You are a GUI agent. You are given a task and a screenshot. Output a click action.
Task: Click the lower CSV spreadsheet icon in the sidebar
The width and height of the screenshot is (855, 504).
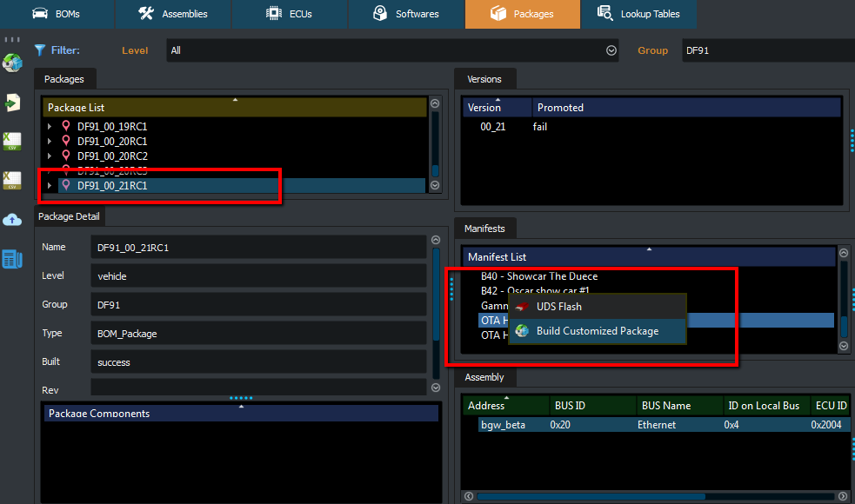(12, 181)
